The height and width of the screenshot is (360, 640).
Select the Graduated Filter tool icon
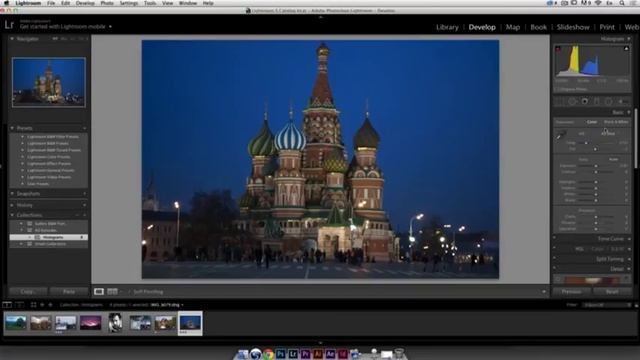pyautogui.click(x=597, y=101)
